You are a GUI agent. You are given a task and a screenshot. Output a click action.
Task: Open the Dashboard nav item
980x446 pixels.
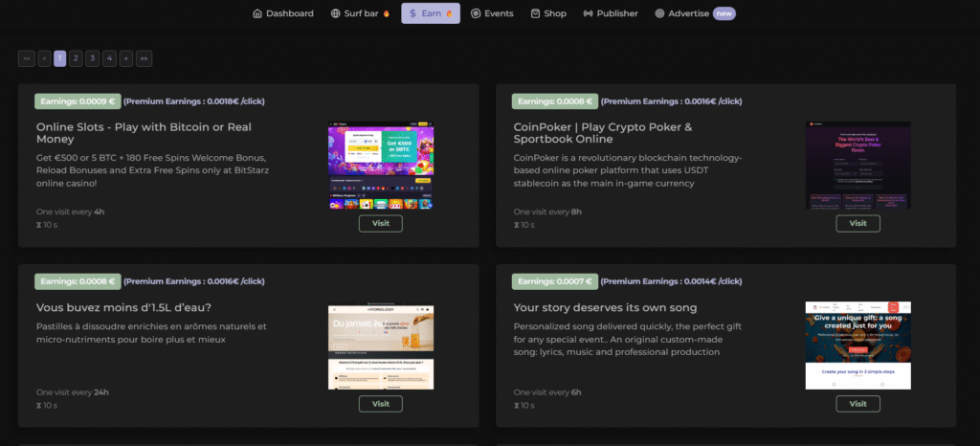coord(283,13)
